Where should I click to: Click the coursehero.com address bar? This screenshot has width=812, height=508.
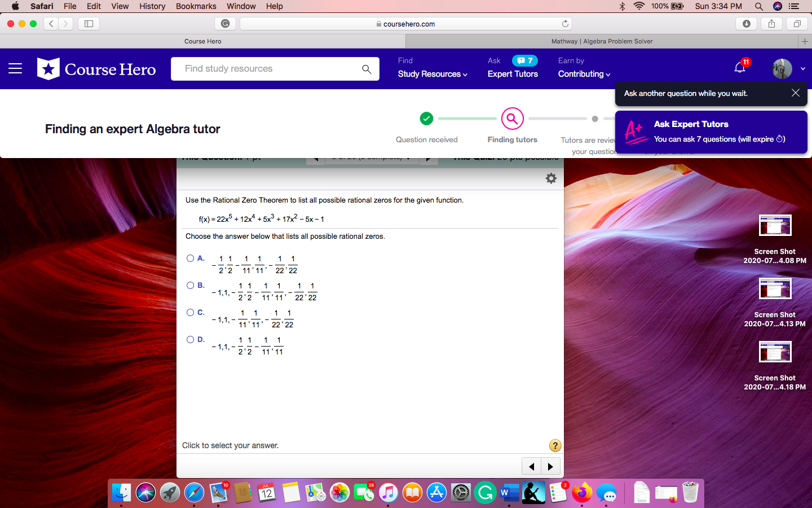pyautogui.click(x=405, y=24)
